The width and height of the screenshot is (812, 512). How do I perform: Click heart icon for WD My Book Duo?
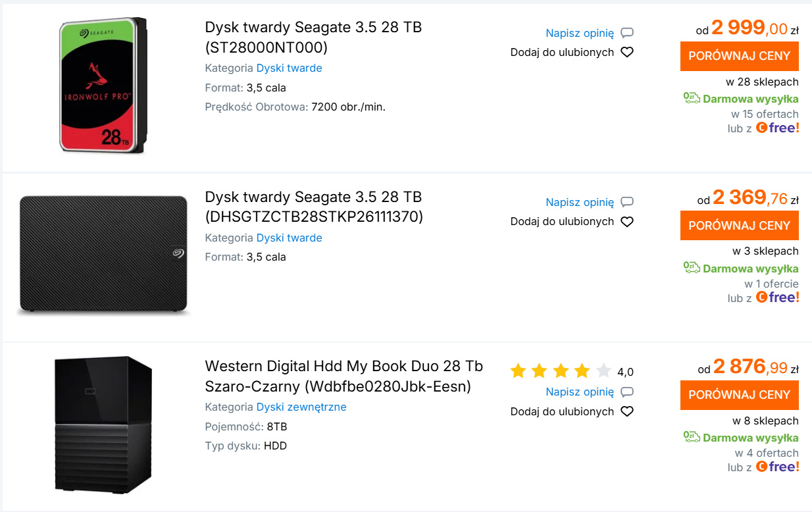click(x=627, y=412)
